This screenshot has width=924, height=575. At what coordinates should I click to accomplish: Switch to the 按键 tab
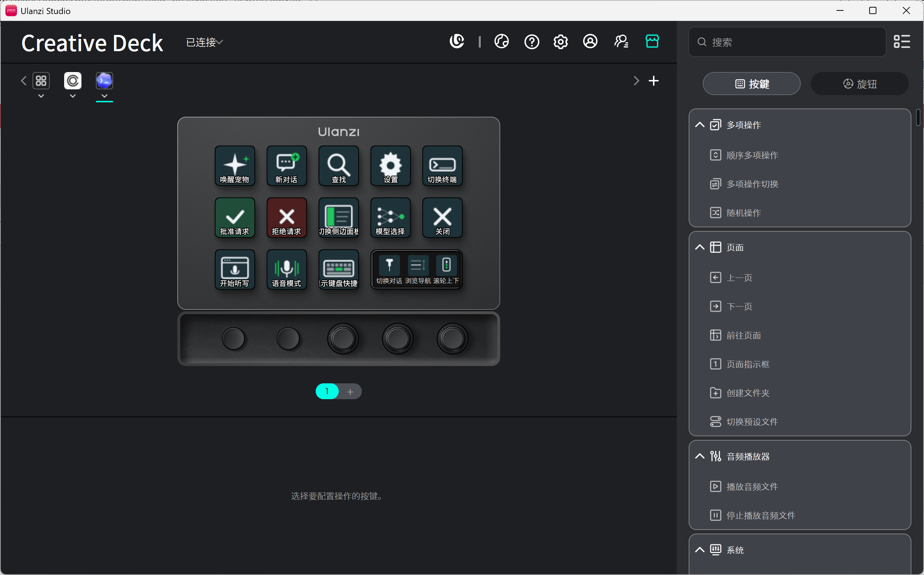tap(751, 84)
